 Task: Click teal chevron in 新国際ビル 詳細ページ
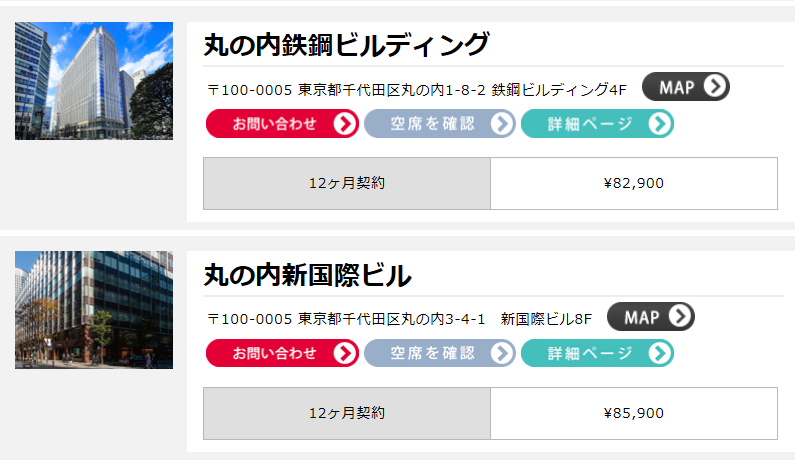660,353
